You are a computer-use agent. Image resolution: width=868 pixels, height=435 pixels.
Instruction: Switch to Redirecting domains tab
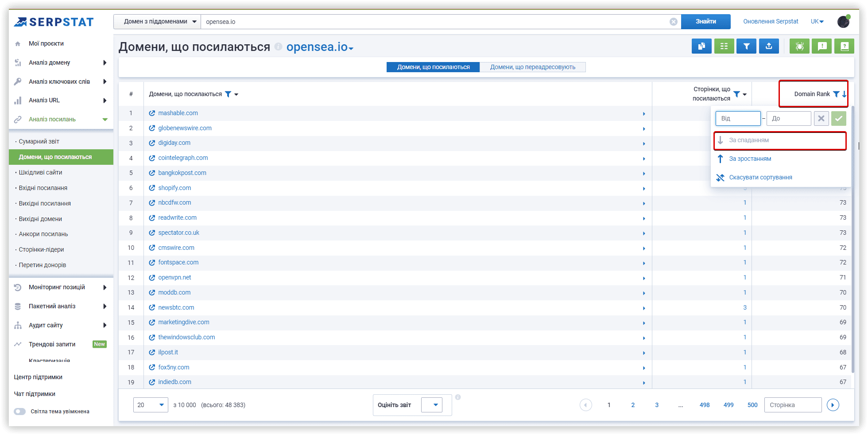(x=533, y=67)
